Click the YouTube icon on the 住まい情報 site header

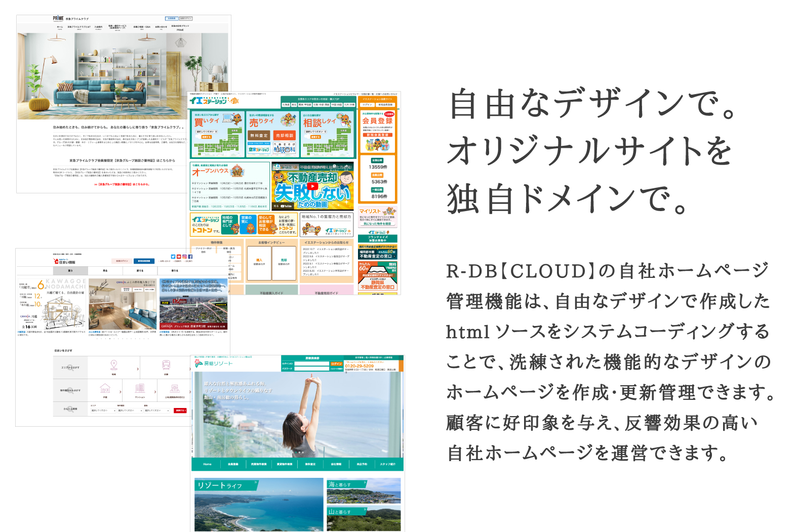coord(179,257)
